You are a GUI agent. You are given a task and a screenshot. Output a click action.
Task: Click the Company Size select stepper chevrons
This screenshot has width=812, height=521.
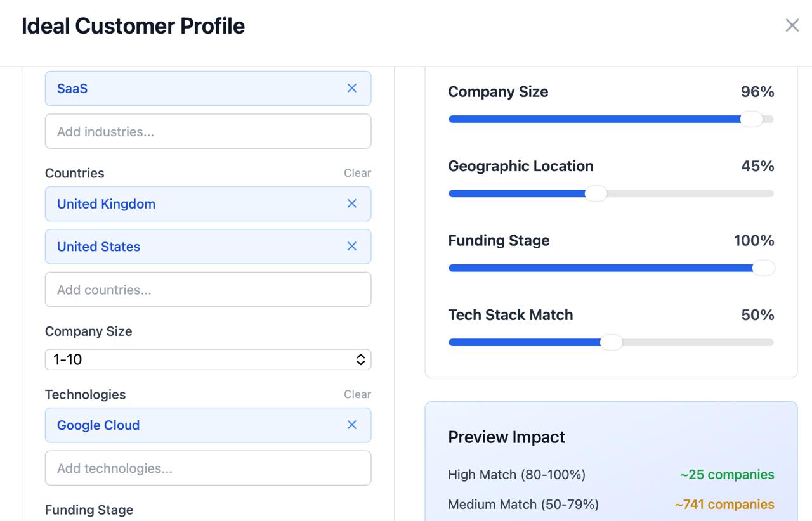[360, 359]
